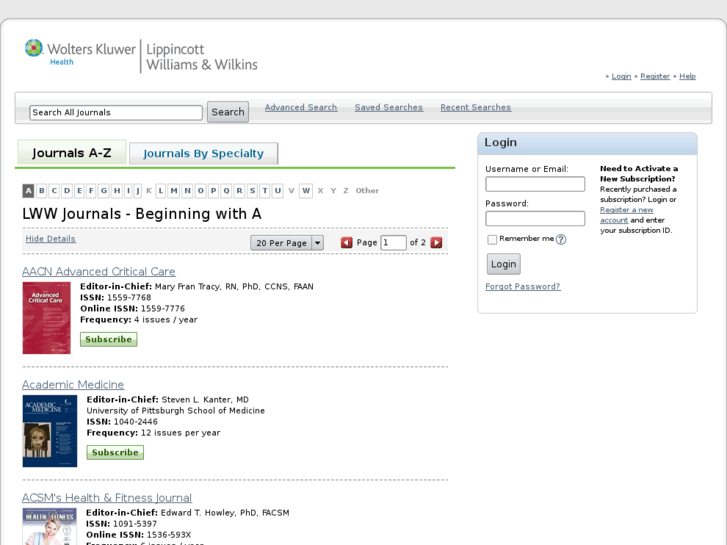Open AACN Advanced Critical Care cover thumbnail
This screenshot has width=727, height=545.
[x=46, y=318]
